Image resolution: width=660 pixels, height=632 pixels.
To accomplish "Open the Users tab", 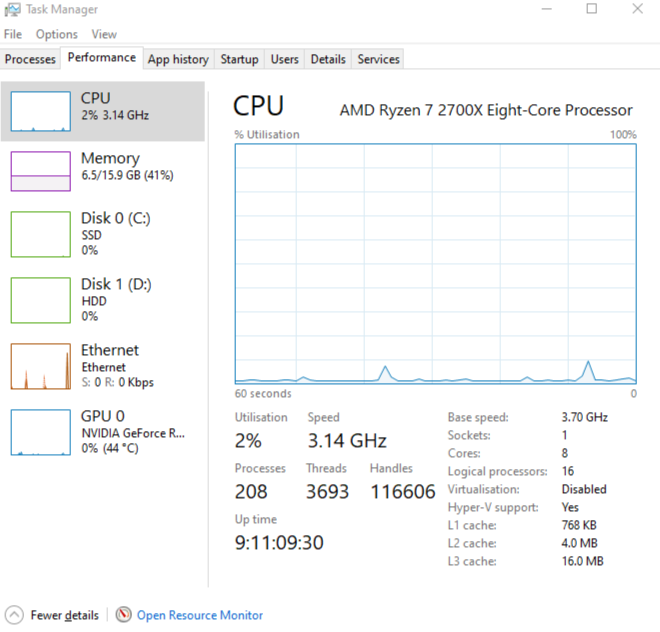I will (x=285, y=59).
